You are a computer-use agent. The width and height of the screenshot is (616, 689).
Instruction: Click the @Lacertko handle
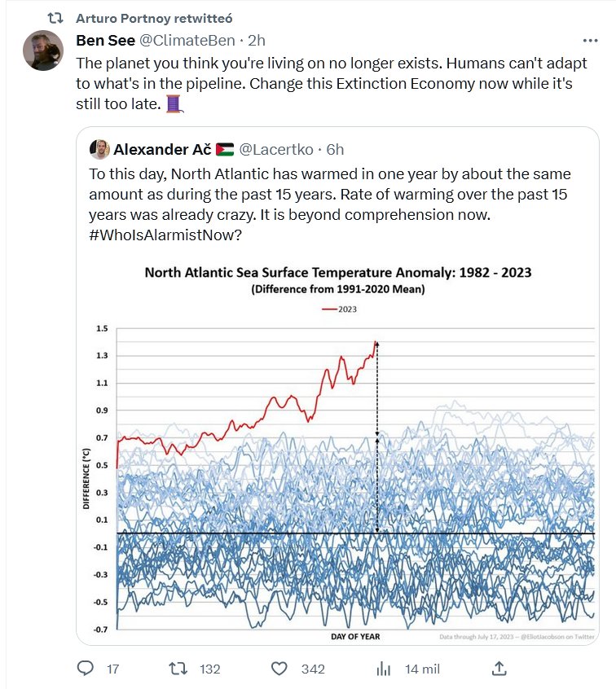276,149
